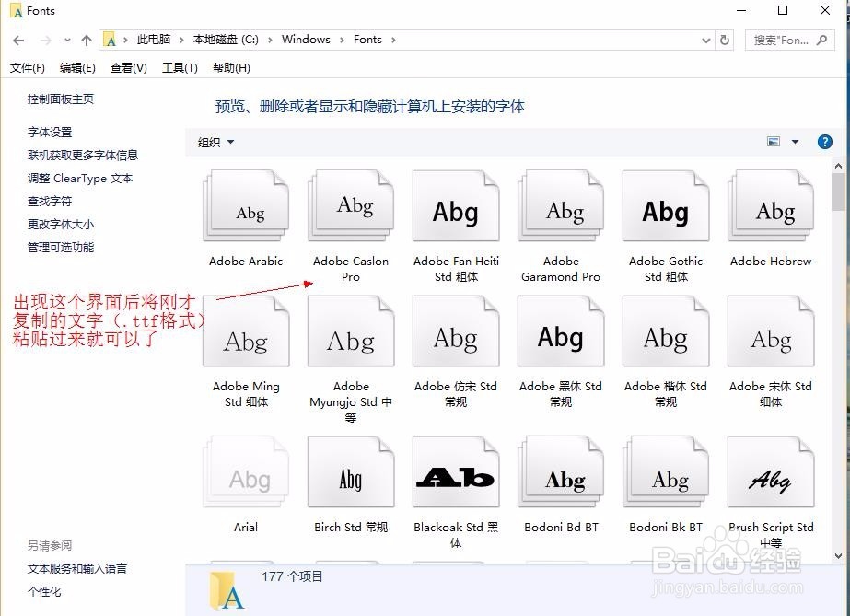The height and width of the screenshot is (616, 850).
Task: Select the Adobe Hebrew font icon
Action: tap(771, 205)
